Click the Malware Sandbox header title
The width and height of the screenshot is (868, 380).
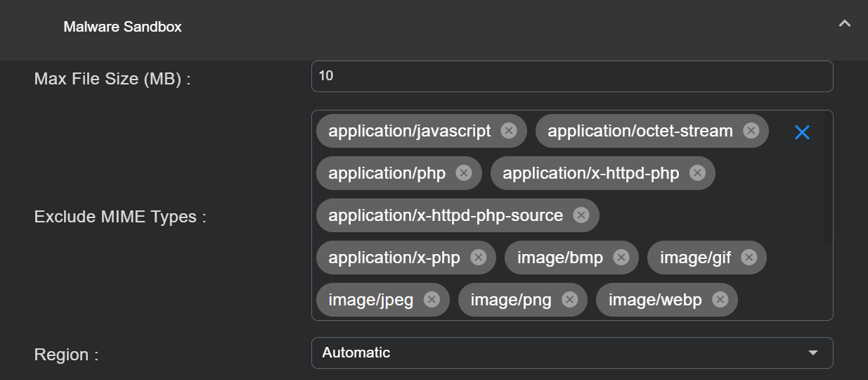[x=122, y=27]
